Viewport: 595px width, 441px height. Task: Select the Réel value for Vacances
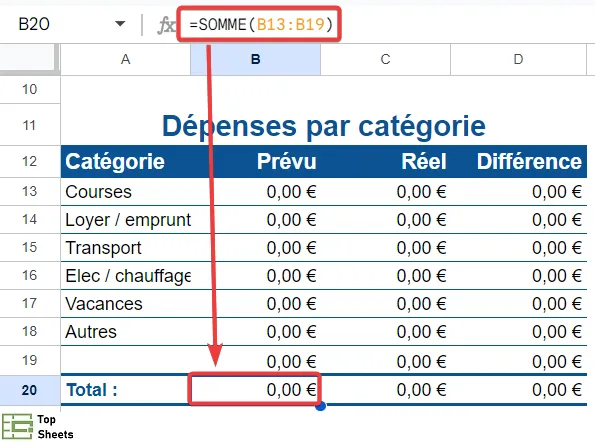click(386, 304)
